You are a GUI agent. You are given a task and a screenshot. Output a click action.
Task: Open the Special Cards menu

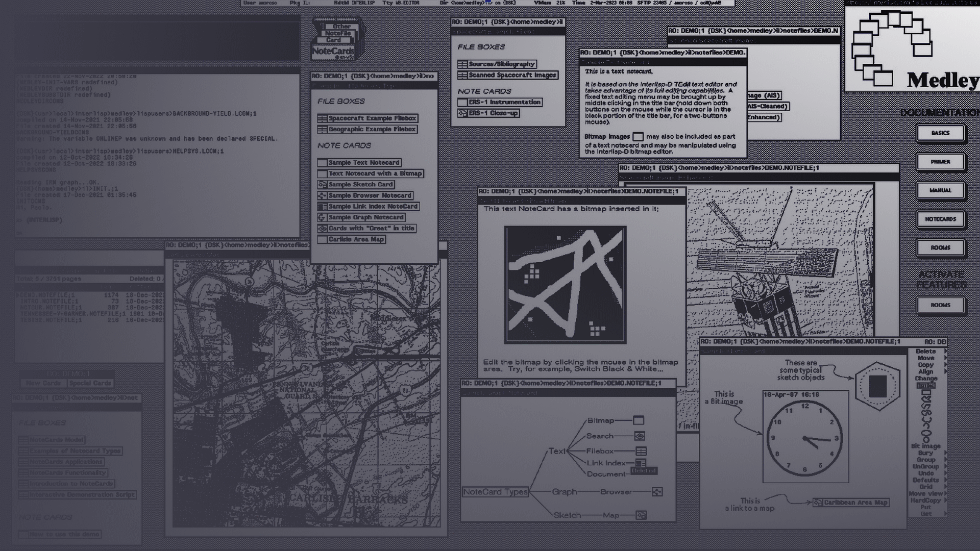(90, 383)
